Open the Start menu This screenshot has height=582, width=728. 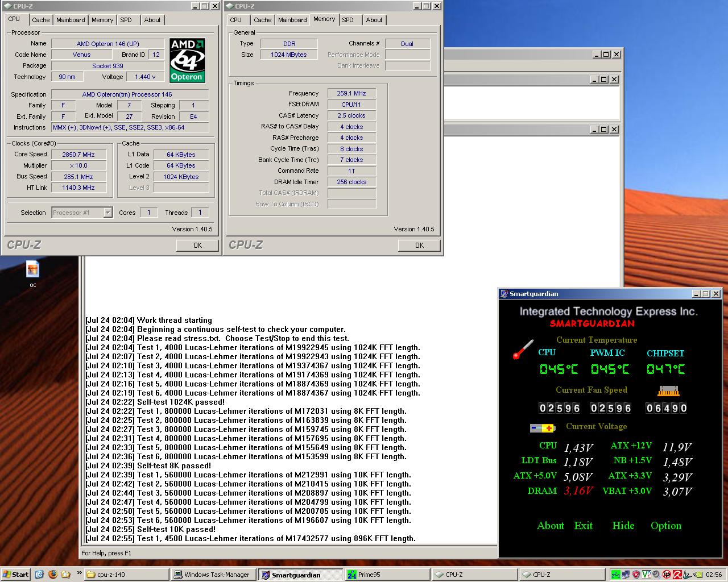pos(16,575)
